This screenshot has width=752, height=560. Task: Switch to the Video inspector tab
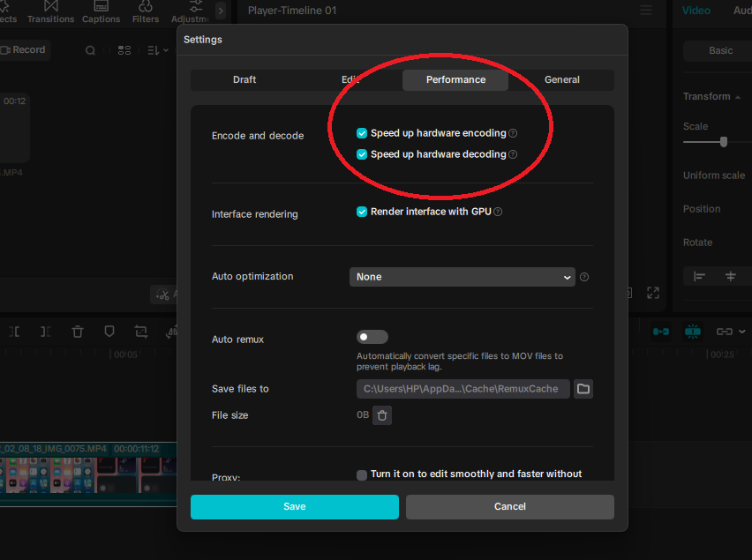[696, 11]
